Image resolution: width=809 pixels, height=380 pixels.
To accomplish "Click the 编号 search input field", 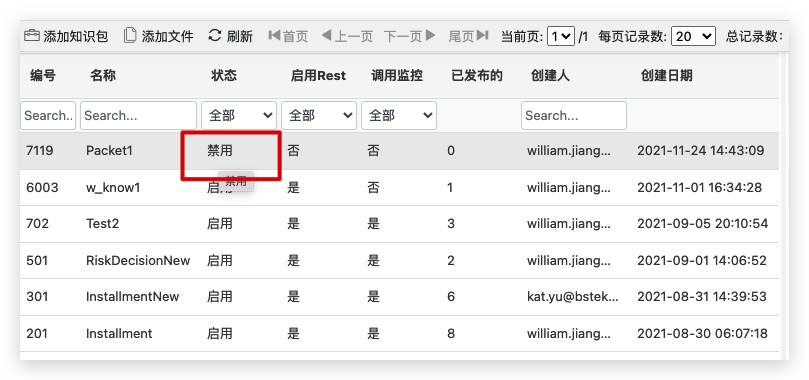I will [48, 115].
